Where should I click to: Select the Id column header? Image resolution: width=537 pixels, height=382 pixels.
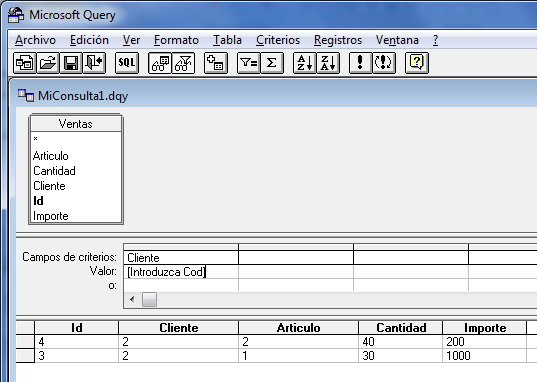tap(76, 328)
